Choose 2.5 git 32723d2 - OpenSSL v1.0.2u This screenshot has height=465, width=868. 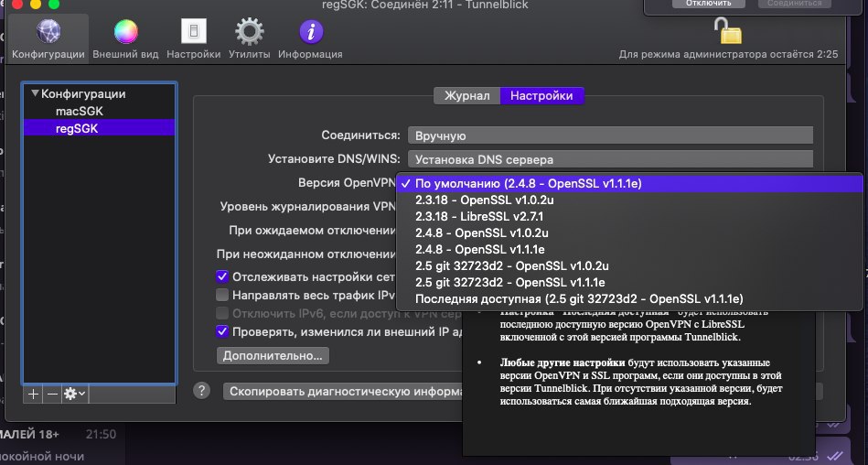point(629,266)
